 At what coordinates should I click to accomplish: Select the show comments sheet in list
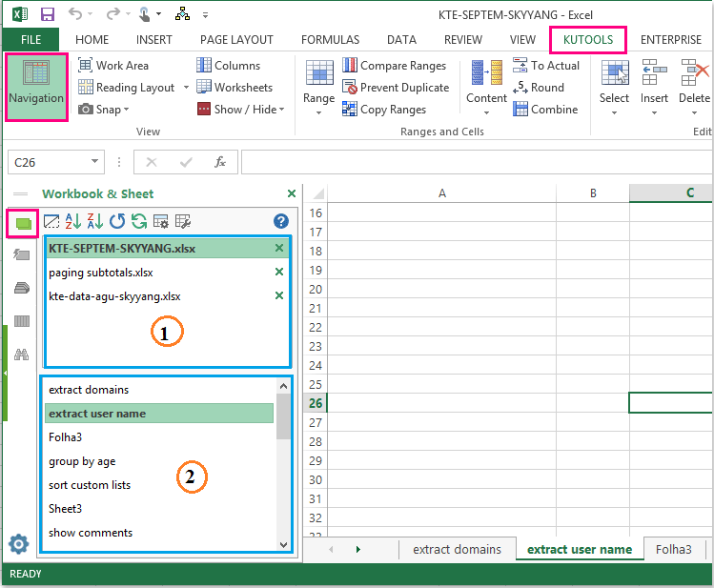tap(159, 533)
